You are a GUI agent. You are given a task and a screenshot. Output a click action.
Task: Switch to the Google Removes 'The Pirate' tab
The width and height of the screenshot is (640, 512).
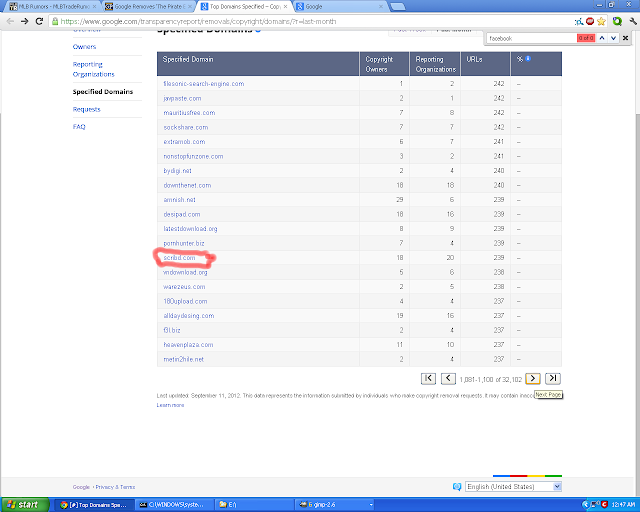[147, 7]
